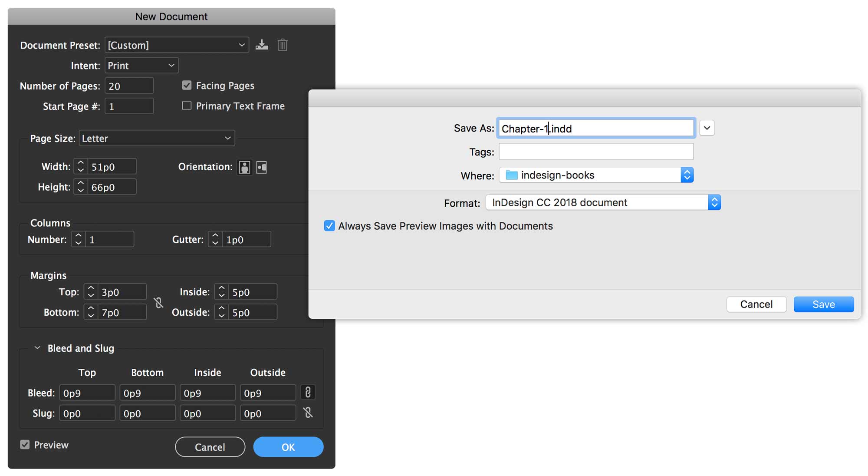Click the Height value field
This screenshot has width=868, height=476.
tap(112, 187)
